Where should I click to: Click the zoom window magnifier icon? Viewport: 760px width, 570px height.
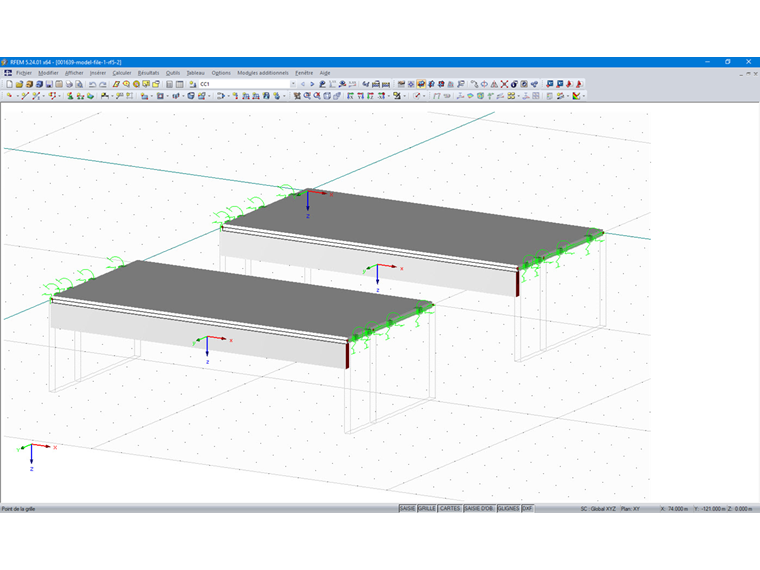point(307,96)
